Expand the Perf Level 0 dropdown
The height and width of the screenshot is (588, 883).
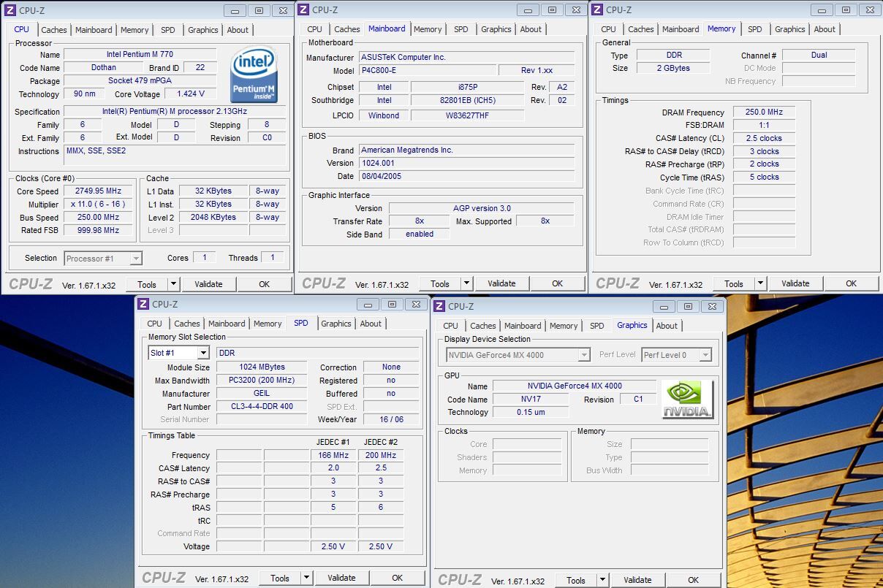click(705, 355)
